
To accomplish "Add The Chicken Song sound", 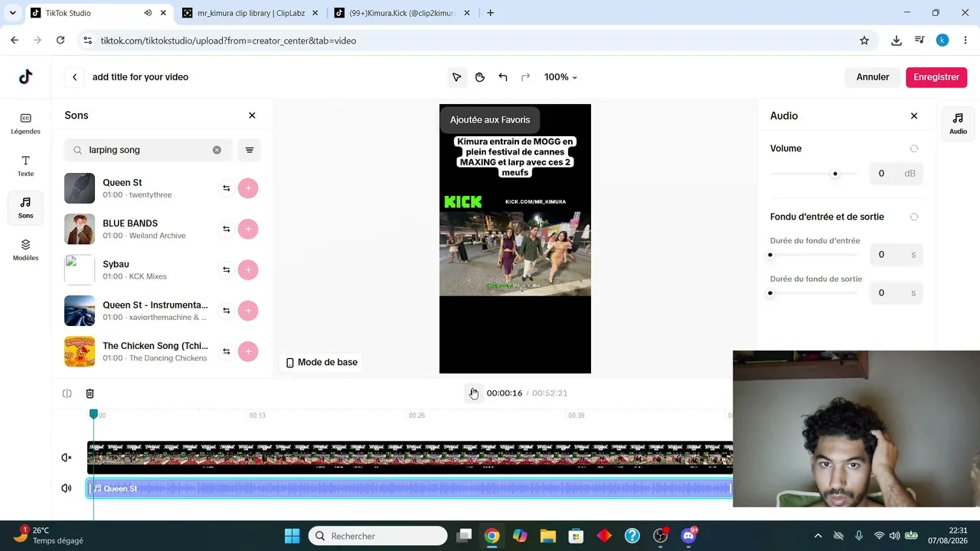I will tap(248, 351).
